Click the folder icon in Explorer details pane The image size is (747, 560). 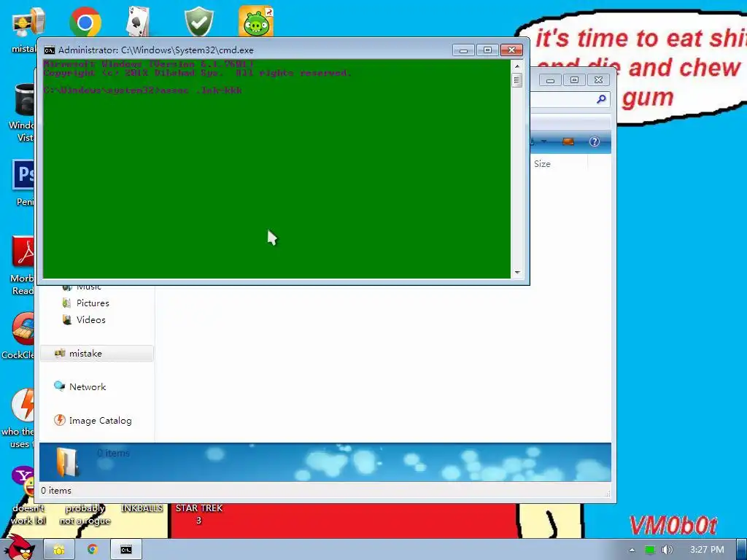(66, 462)
